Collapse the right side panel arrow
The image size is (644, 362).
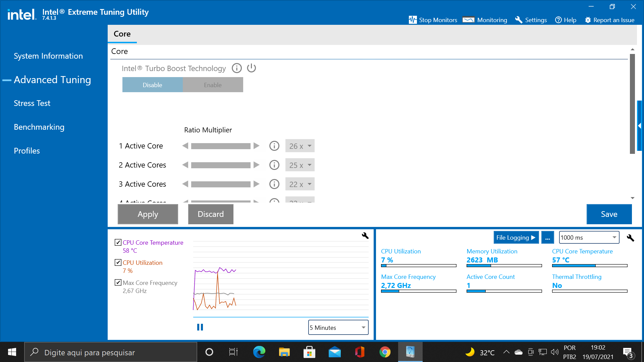(x=640, y=126)
